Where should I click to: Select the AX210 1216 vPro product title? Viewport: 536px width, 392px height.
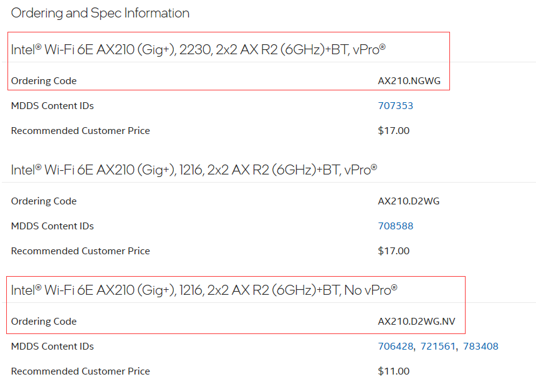pyautogui.click(x=194, y=170)
